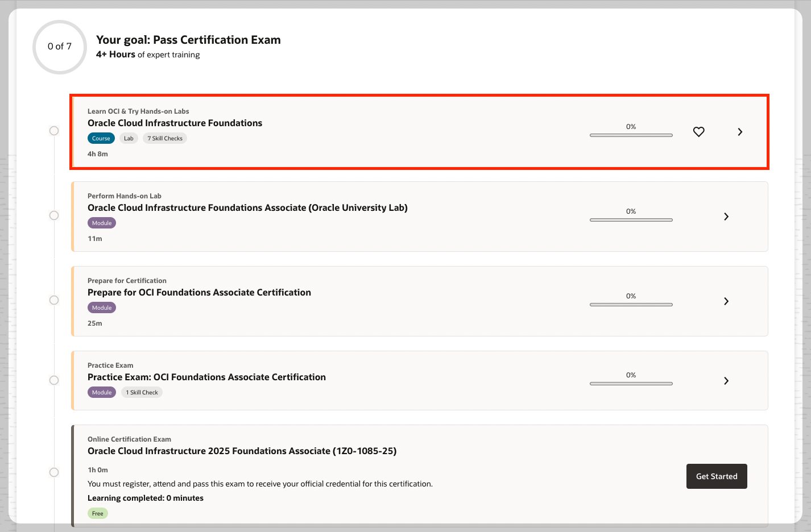Click the Practice Exam progress bar
The height and width of the screenshot is (532, 811).
pos(631,384)
